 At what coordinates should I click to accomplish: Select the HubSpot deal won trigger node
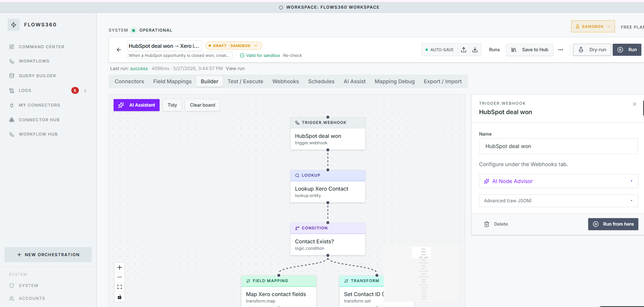click(x=328, y=134)
